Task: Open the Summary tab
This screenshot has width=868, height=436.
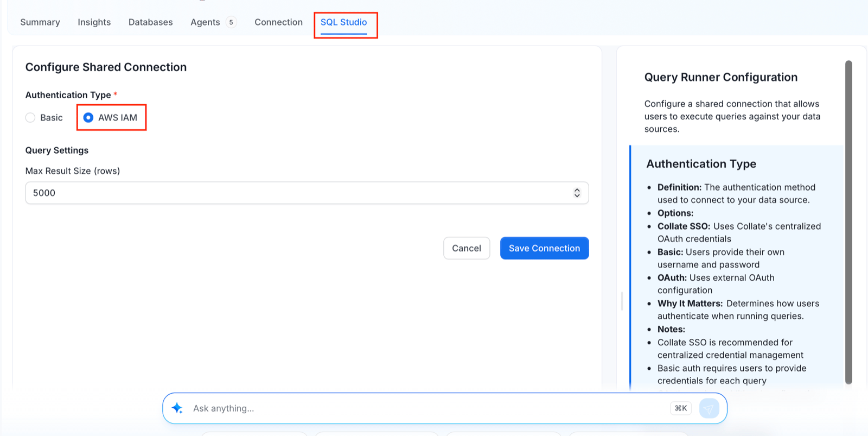Action: (40, 22)
